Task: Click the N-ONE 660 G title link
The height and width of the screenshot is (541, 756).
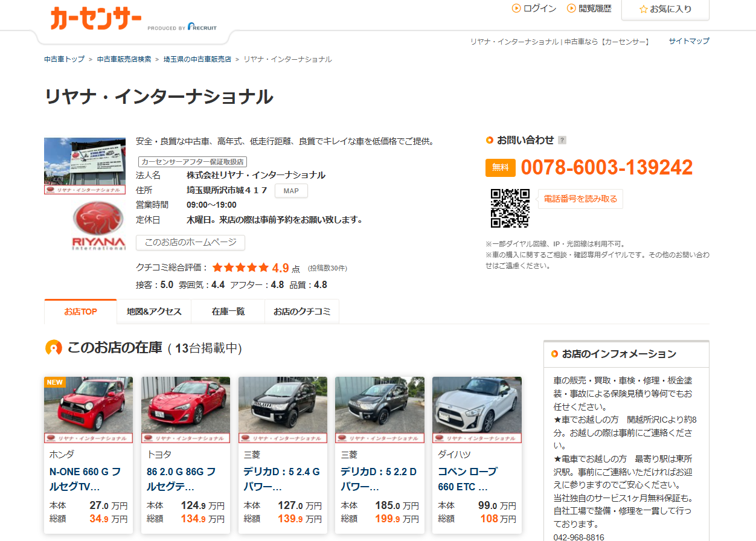Action: pyautogui.click(x=85, y=479)
